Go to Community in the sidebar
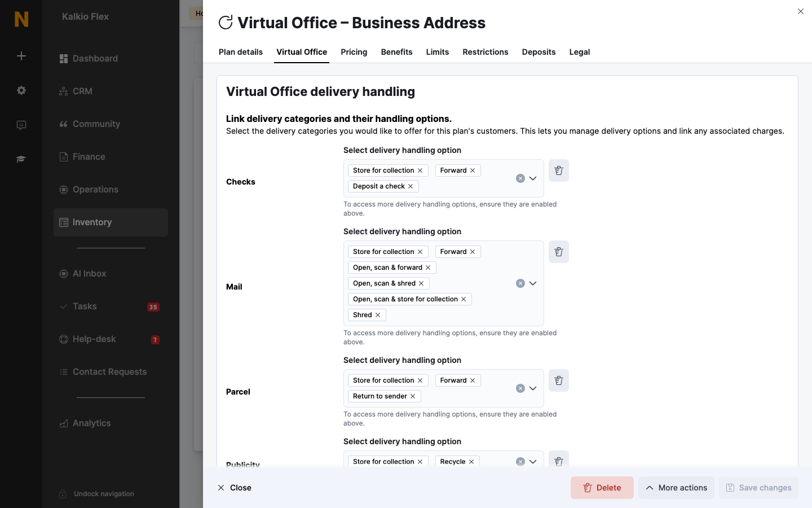Screen dimensions: 812x508 tap(111, 124)
